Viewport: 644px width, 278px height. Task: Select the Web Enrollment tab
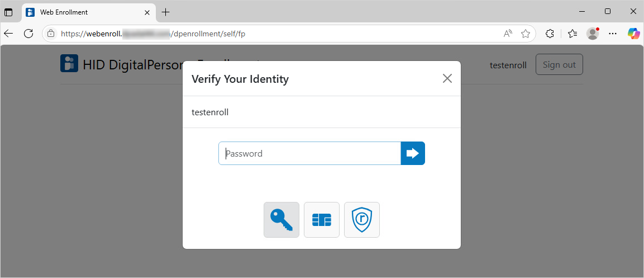pyautogui.click(x=84, y=12)
